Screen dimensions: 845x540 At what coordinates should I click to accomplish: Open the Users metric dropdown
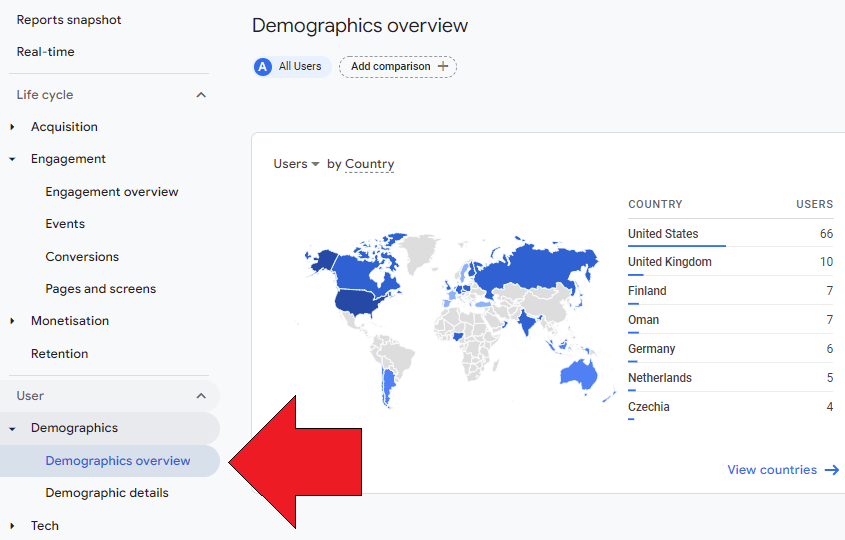296,164
